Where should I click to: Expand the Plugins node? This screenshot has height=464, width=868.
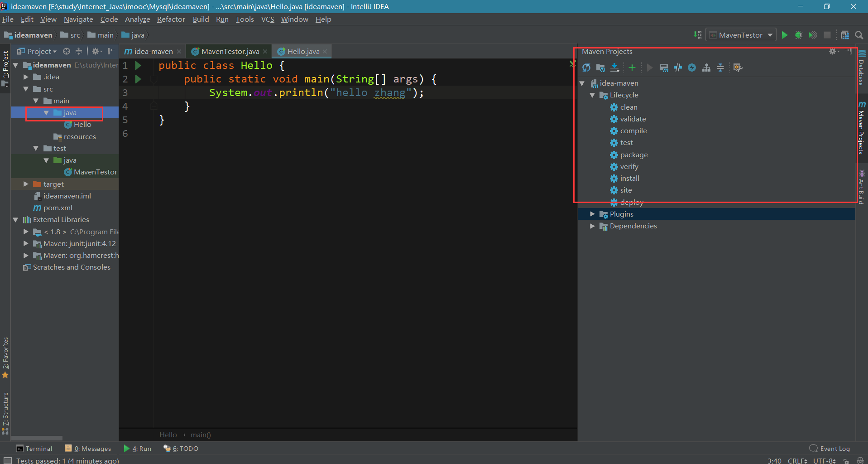click(592, 214)
